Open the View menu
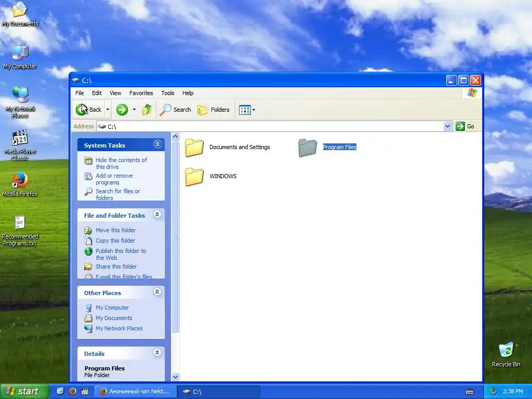 tap(115, 93)
